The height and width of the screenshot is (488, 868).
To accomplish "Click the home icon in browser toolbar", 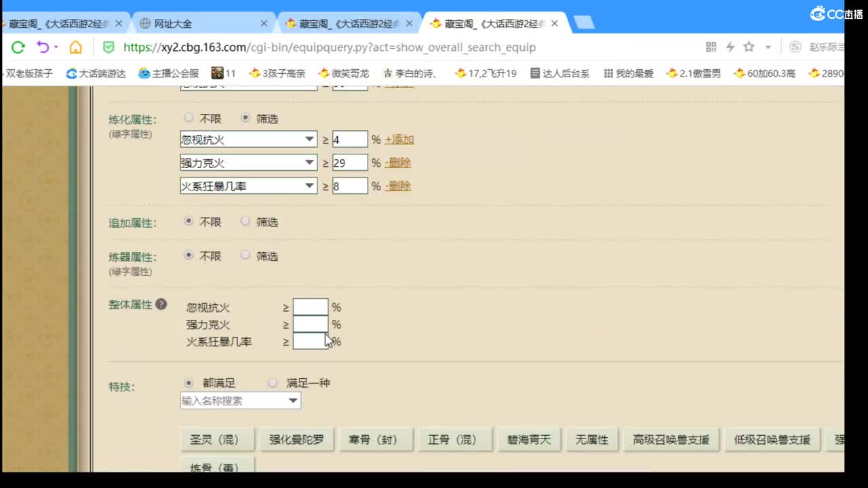I will point(75,47).
